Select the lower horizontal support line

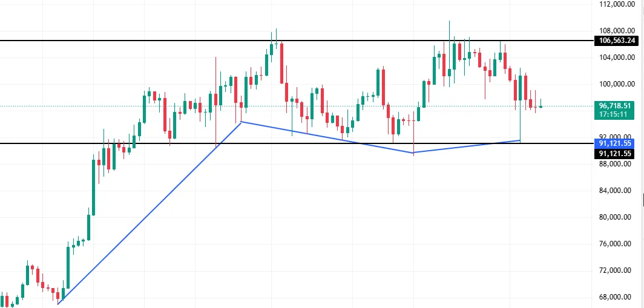[303, 143]
